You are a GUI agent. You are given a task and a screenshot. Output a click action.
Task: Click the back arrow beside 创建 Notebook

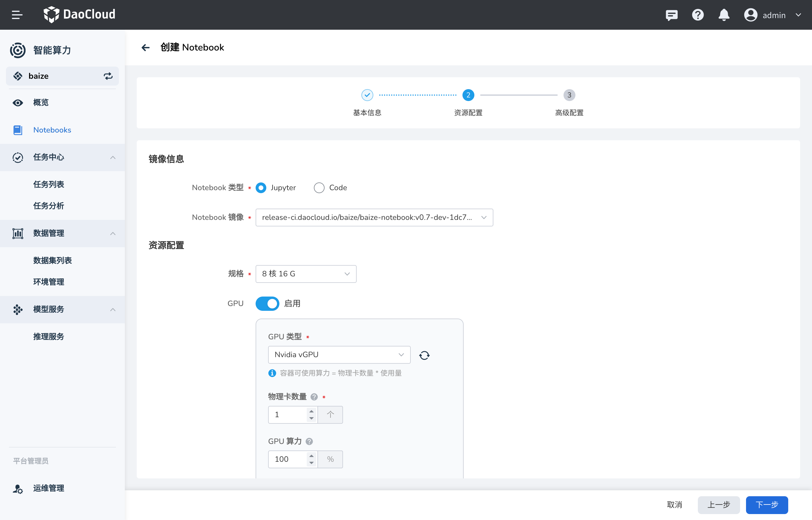146,48
